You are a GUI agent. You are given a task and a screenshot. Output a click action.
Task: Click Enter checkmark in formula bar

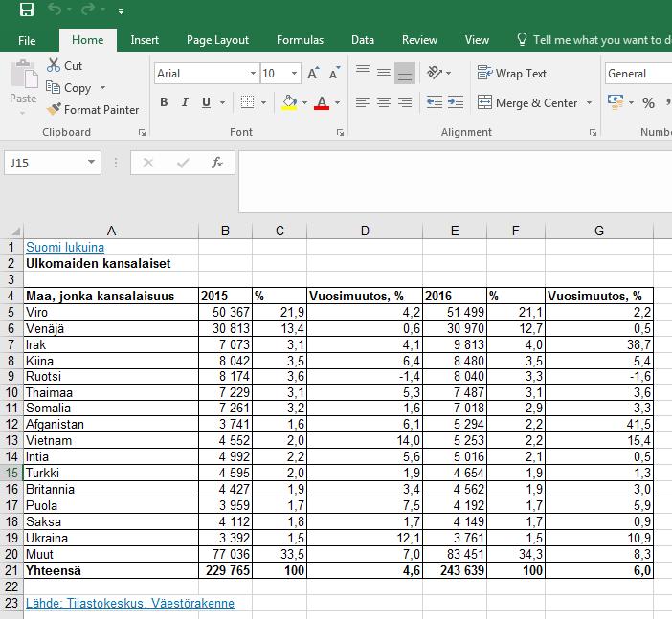pyautogui.click(x=183, y=163)
